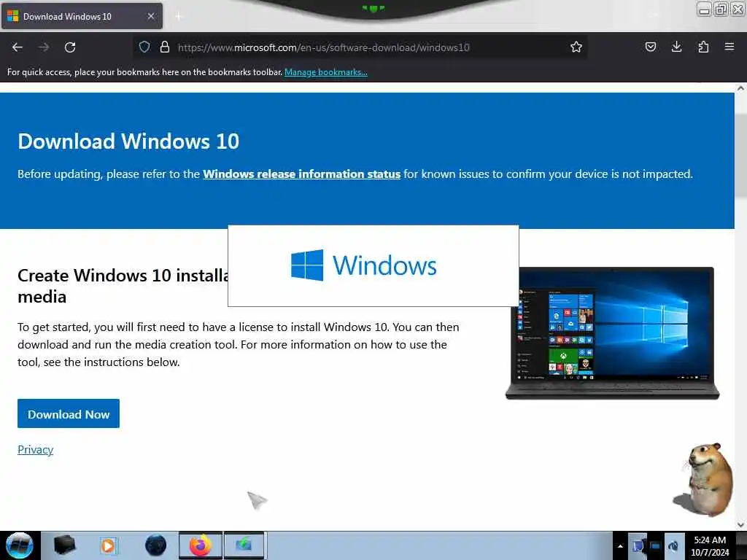This screenshot has width=747, height=560.
Task: Click the Download Windows 10 heading
Action: coord(128,141)
